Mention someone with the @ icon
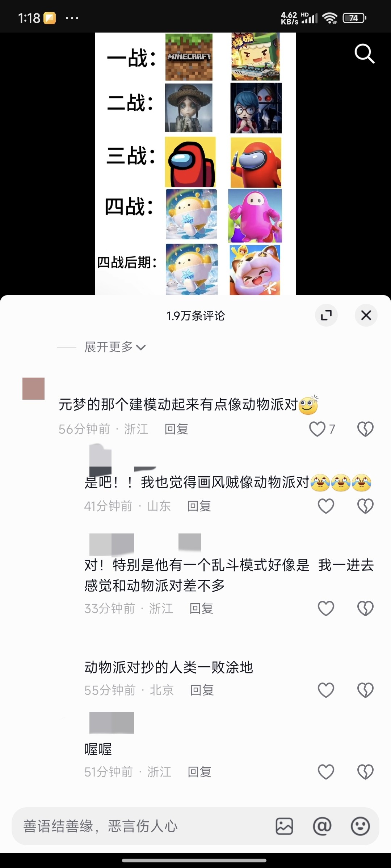391x868 pixels. pyautogui.click(x=322, y=826)
